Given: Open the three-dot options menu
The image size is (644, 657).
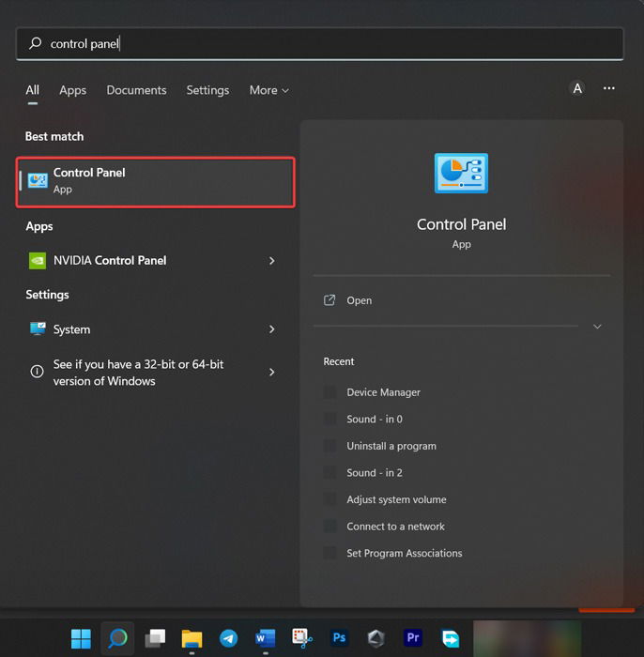Looking at the screenshot, I should pyautogui.click(x=609, y=88).
